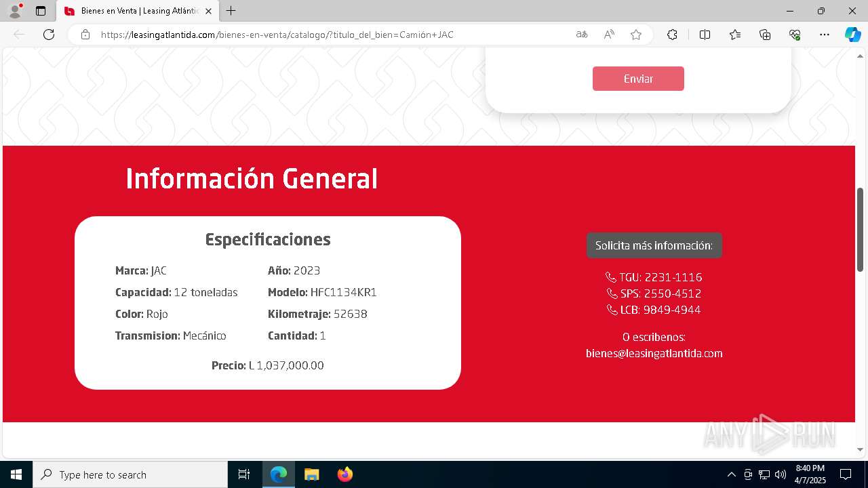Image resolution: width=868 pixels, height=488 pixels.
Task: Click the scrollbar down arrow
Action: pyautogui.click(x=861, y=449)
